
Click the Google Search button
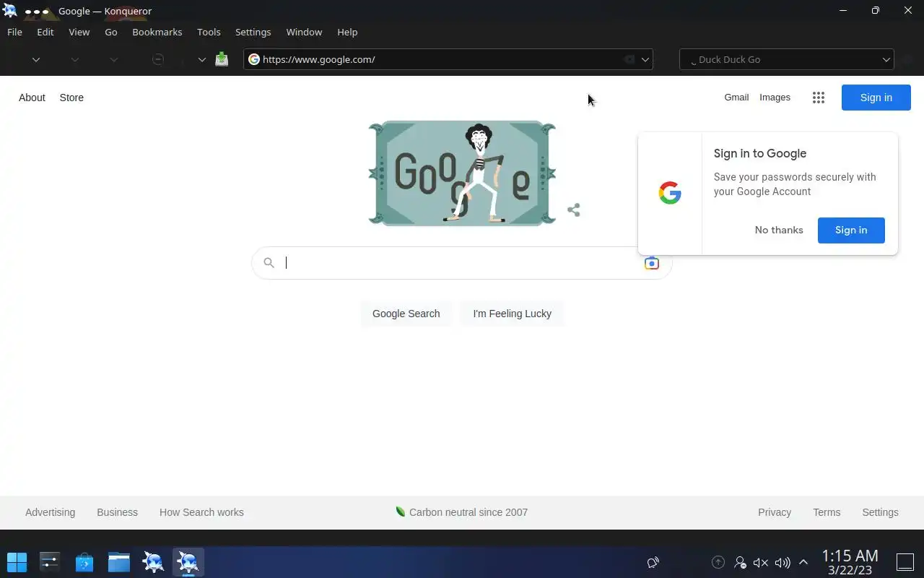click(406, 314)
